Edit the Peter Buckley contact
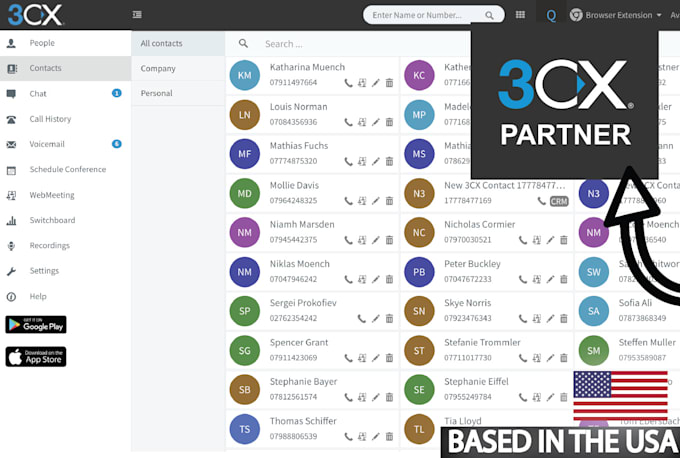The width and height of the screenshot is (680, 458). coord(550,279)
